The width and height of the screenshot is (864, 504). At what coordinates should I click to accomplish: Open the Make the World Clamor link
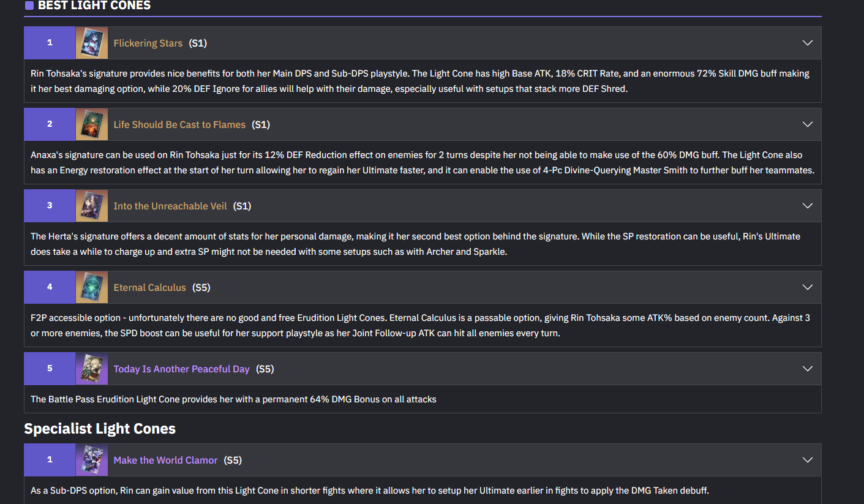(165, 460)
